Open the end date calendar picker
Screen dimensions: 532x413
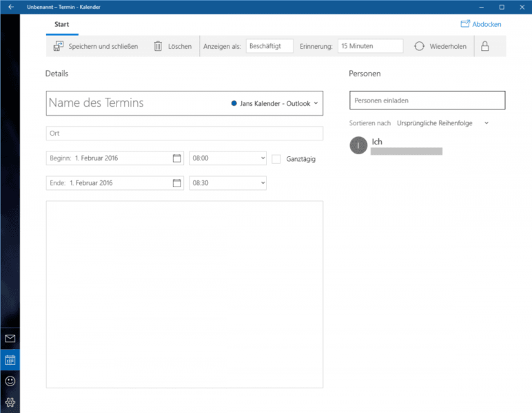point(177,183)
